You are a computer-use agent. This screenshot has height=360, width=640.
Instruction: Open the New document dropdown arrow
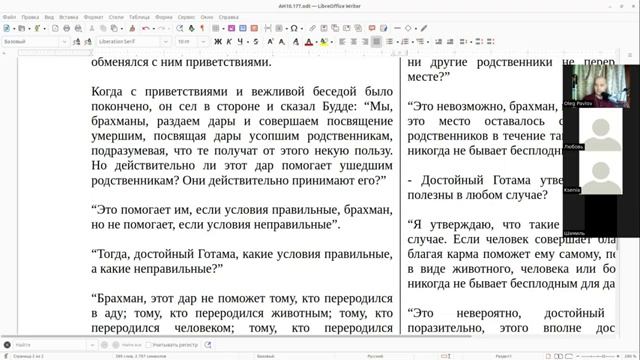click(x=14, y=29)
